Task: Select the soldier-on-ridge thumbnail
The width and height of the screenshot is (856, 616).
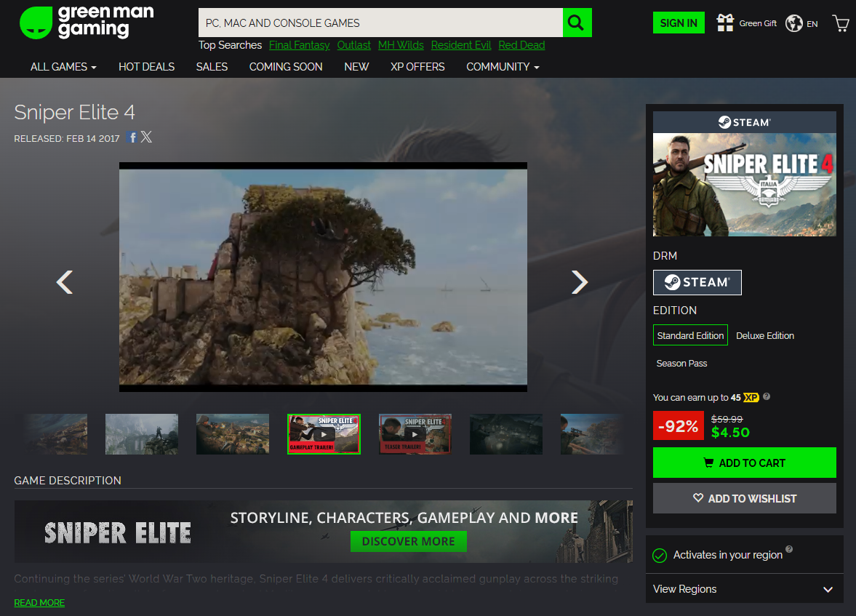Action: (x=141, y=434)
